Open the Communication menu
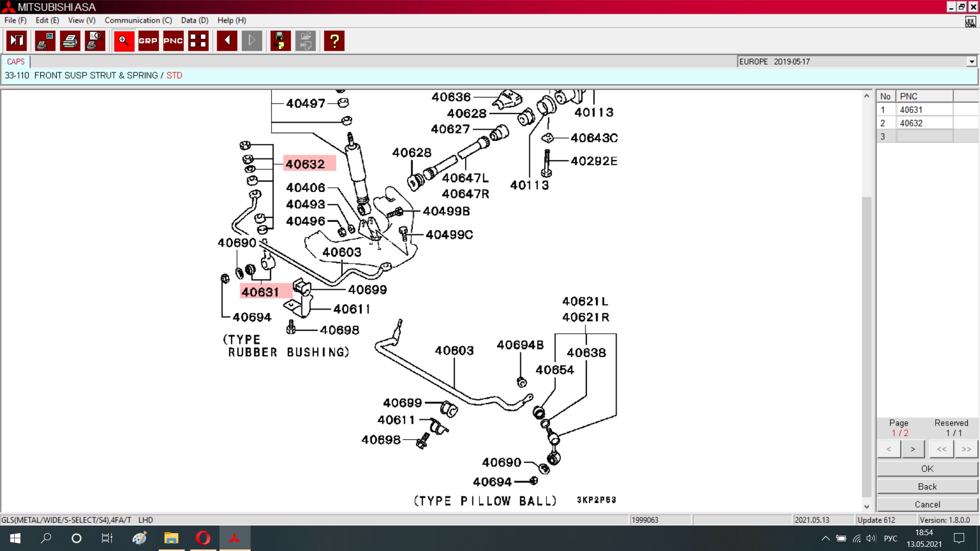980x551 pixels. click(x=138, y=20)
